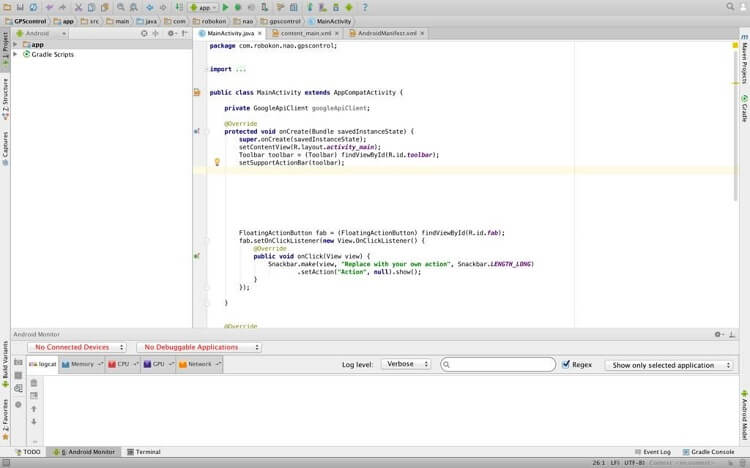Screen dimensions: 750x468
Task: Click the Make Project icon
Action: coord(179,7)
